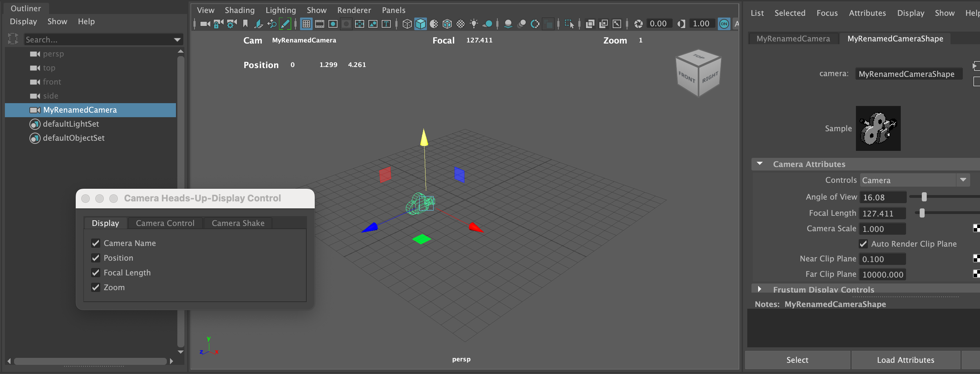This screenshot has height=374, width=980.
Task: Click the Angle of View slider handle
Action: coord(924,197)
